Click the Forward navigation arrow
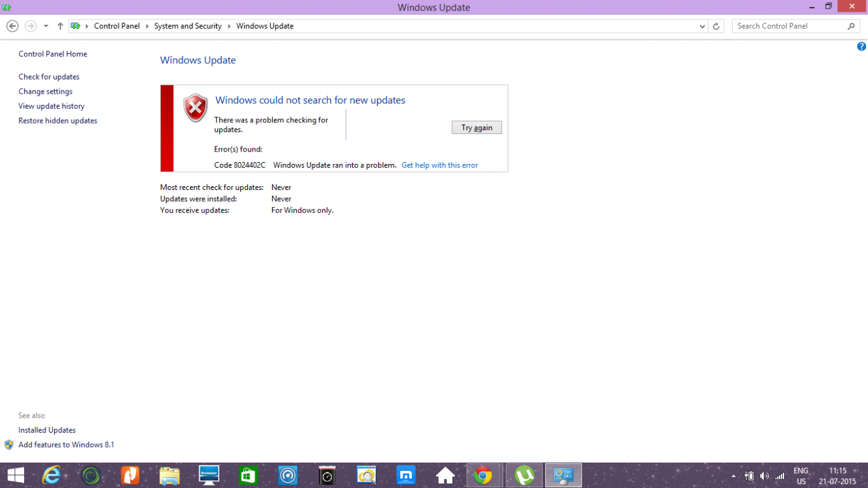868x488 pixels. 31,26
